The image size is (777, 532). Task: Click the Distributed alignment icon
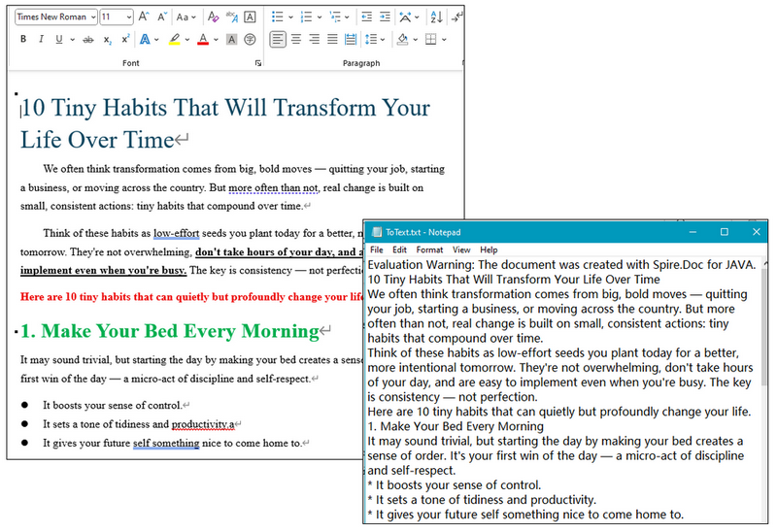[351, 39]
